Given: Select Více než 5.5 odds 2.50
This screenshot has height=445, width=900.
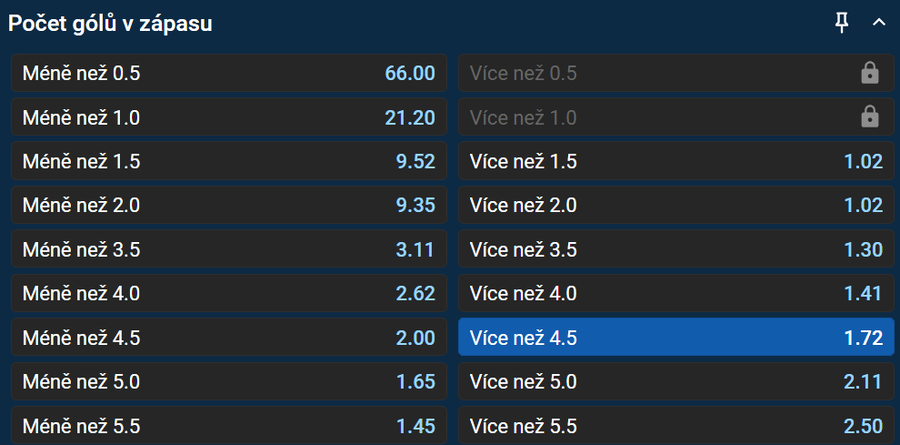Looking at the screenshot, I should (x=676, y=426).
